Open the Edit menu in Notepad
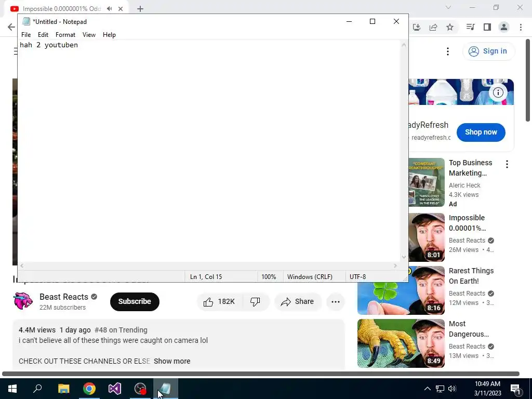The image size is (532, 399). pos(43,35)
